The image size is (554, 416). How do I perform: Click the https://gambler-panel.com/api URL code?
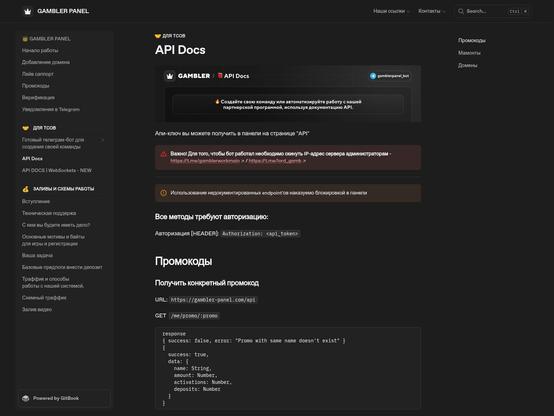pos(213,300)
